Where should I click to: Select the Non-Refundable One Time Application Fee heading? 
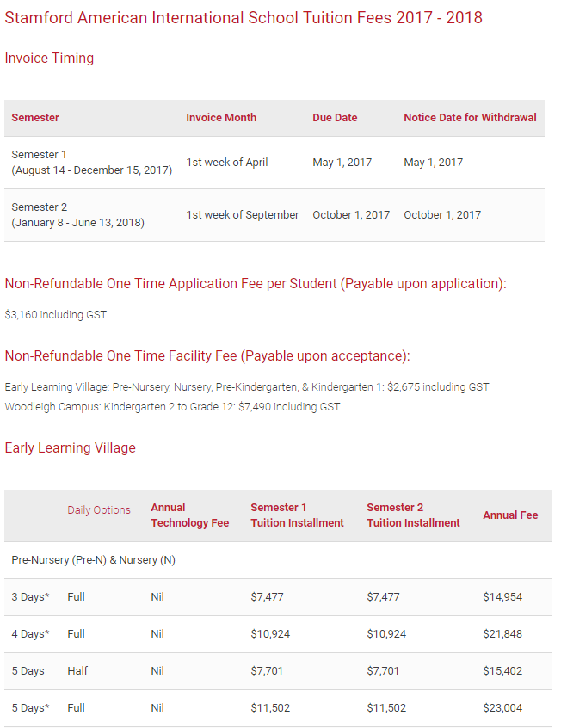tap(256, 283)
